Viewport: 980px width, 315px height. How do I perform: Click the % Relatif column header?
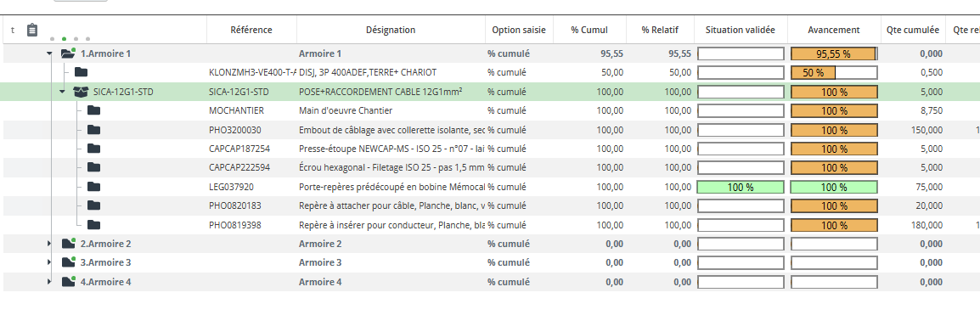click(x=660, y=30)
